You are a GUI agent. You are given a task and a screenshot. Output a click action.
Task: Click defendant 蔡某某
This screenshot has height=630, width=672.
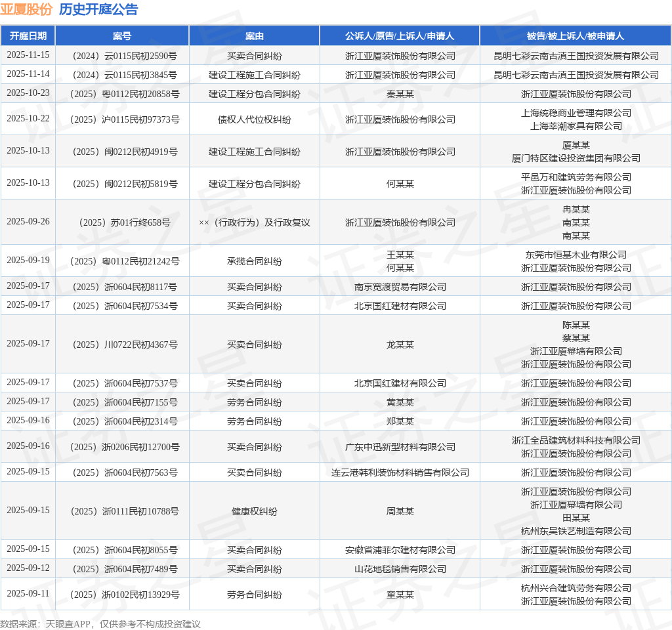pos(576,338)
